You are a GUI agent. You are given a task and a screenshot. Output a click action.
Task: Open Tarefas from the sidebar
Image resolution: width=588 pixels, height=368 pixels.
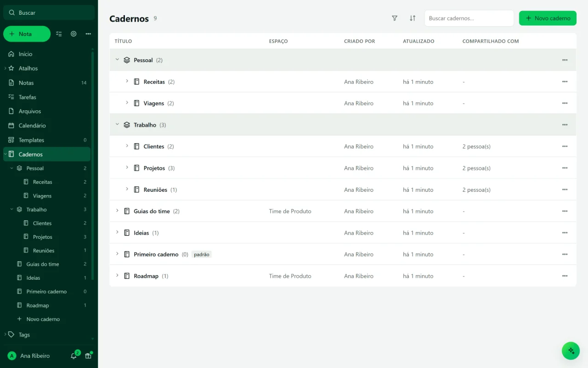pos(47,97)
